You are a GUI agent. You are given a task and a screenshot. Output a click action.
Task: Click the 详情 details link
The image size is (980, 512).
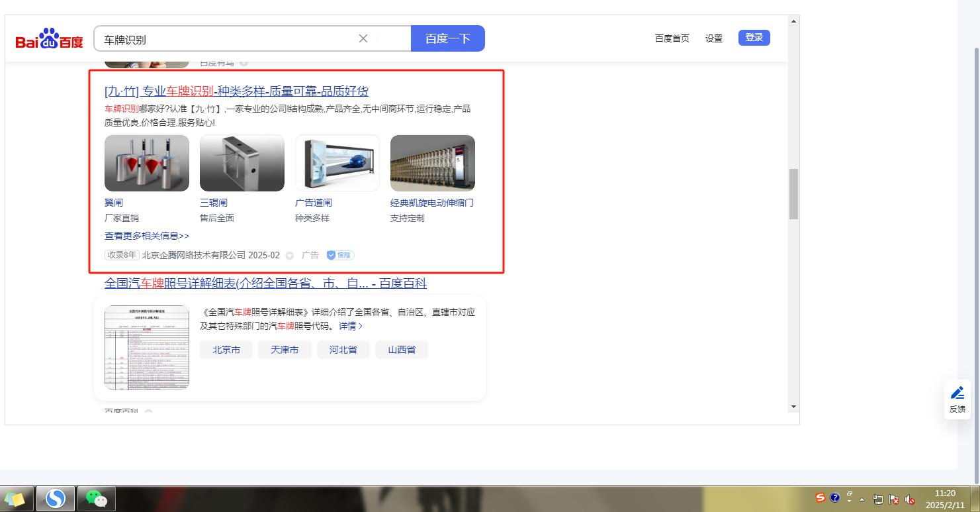pos(351,326)
